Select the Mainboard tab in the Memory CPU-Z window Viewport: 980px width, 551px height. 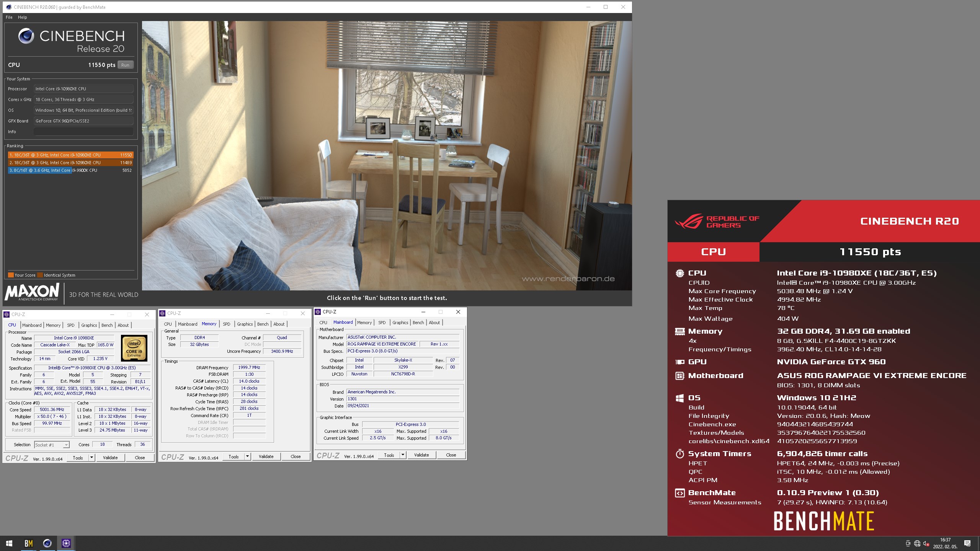click(188, 324)
